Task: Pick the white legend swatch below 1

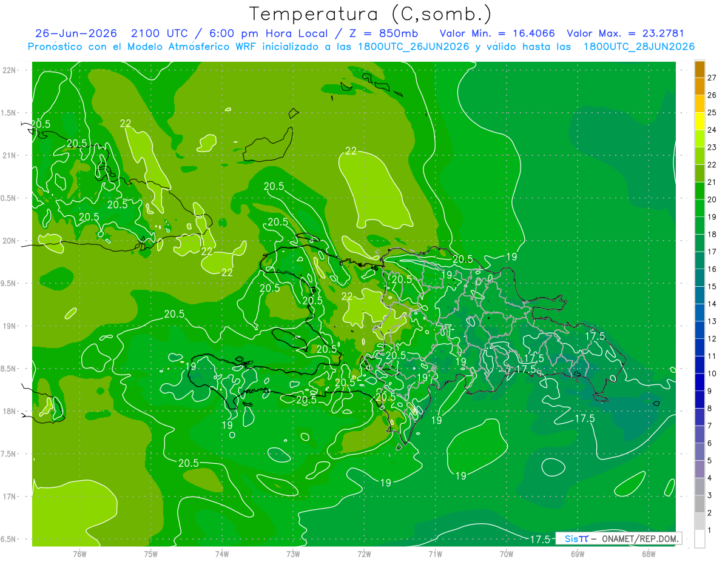Action: click(x=699, y=539)
